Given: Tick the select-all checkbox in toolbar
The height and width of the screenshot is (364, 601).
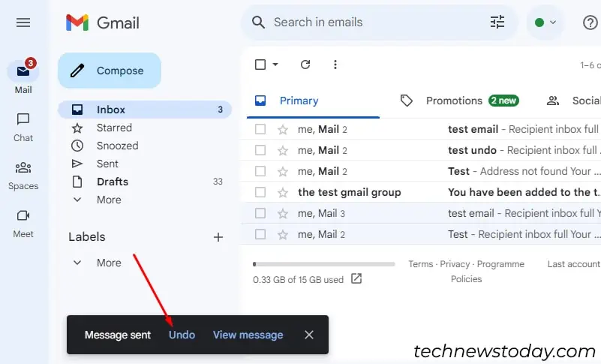Looking at the screenshot, I should 260,65.
